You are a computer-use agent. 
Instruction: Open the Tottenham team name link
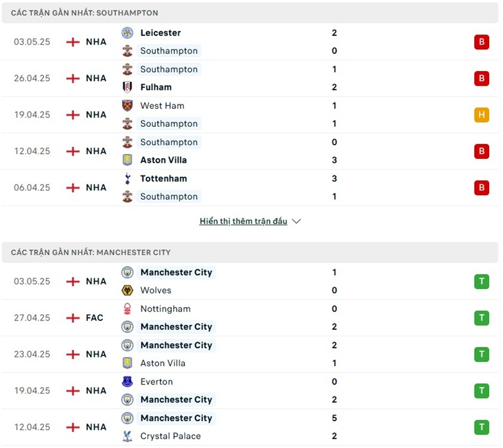tap(163, 178)
